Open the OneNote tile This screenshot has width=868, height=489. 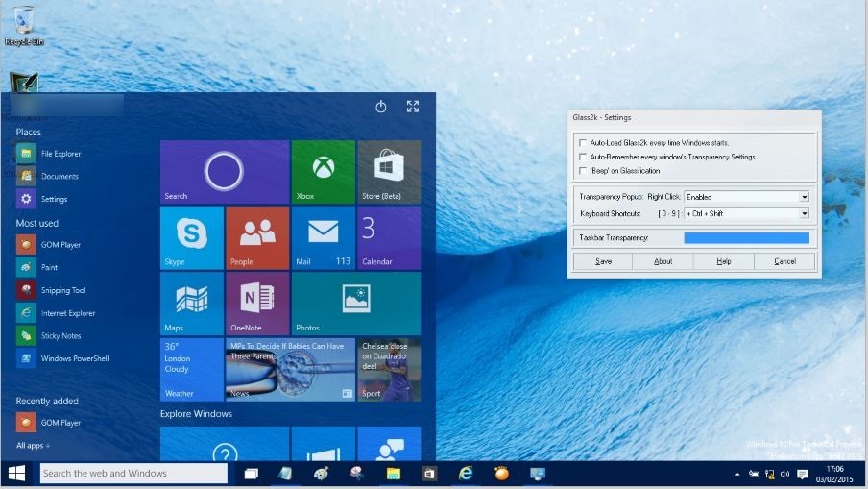pyautogui.click(x=256, y=303)
